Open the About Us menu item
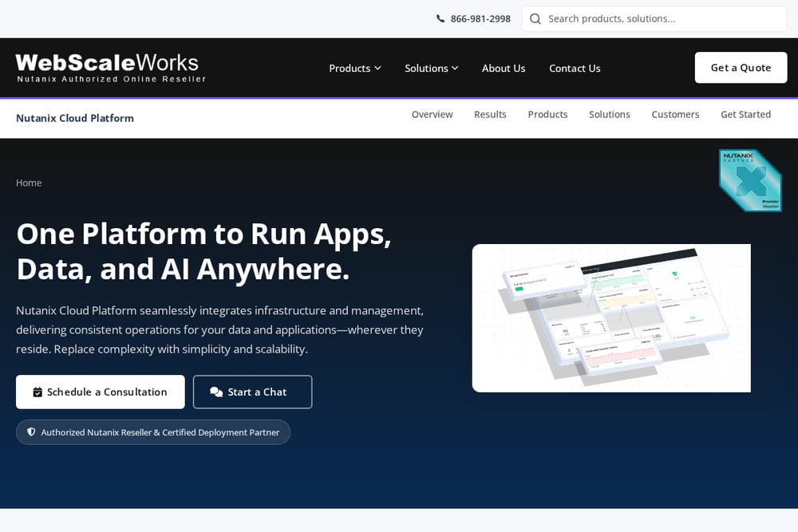Image resolution: width=798 pixels, height=532 pixels. 504,68
